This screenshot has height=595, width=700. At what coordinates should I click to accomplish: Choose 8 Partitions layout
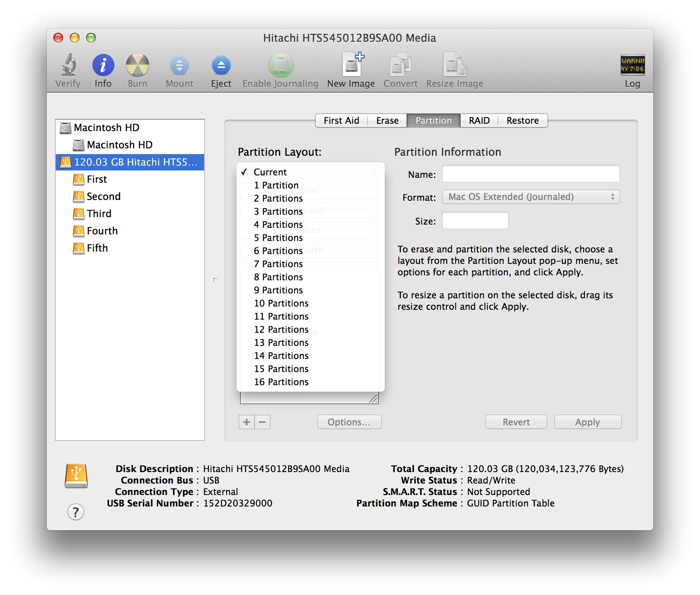point(310,277)
